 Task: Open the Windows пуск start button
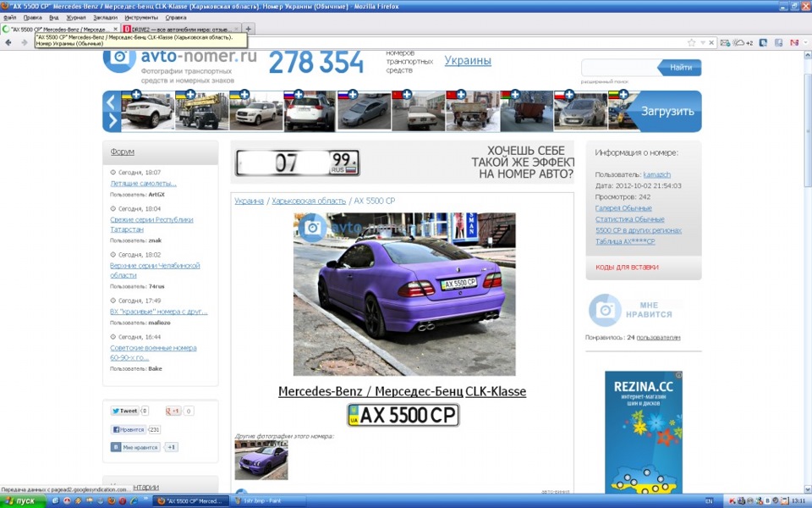(x=21, y=500)
